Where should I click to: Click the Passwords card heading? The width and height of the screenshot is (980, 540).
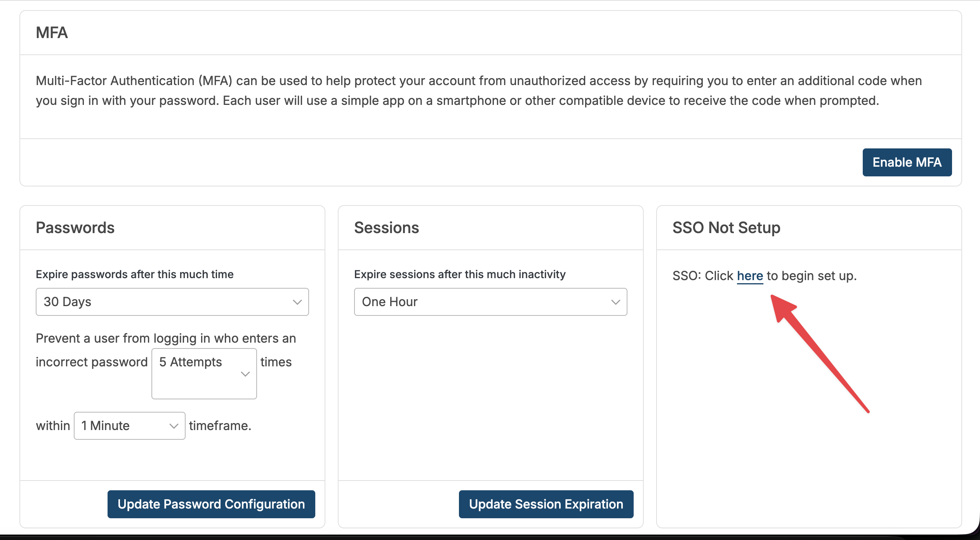75,228
